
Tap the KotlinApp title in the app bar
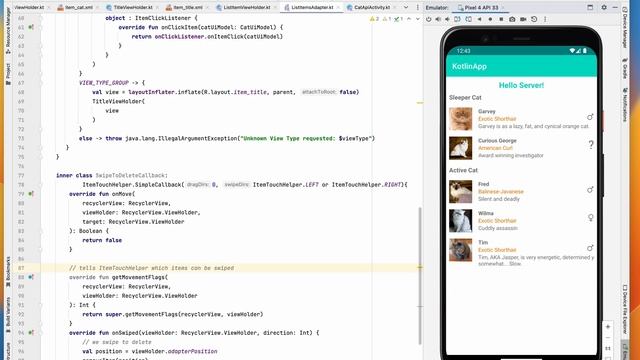click(469, 66)
